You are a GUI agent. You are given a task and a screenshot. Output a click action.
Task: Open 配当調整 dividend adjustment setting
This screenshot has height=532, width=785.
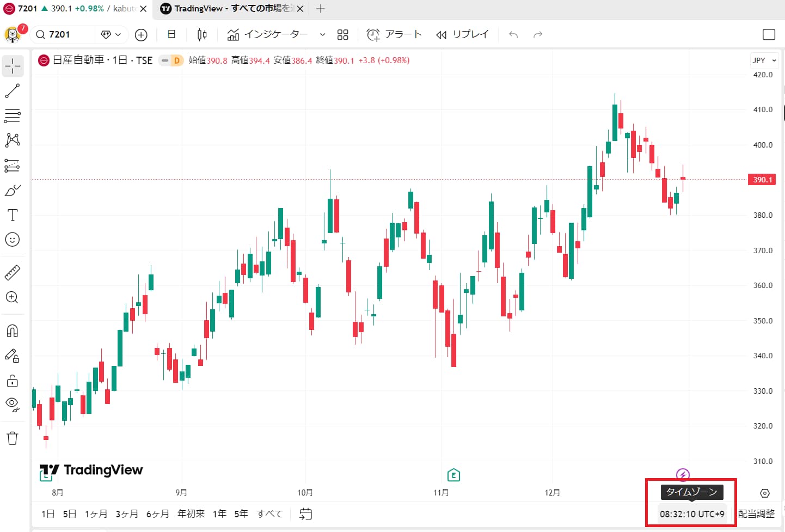click(756, 513)
